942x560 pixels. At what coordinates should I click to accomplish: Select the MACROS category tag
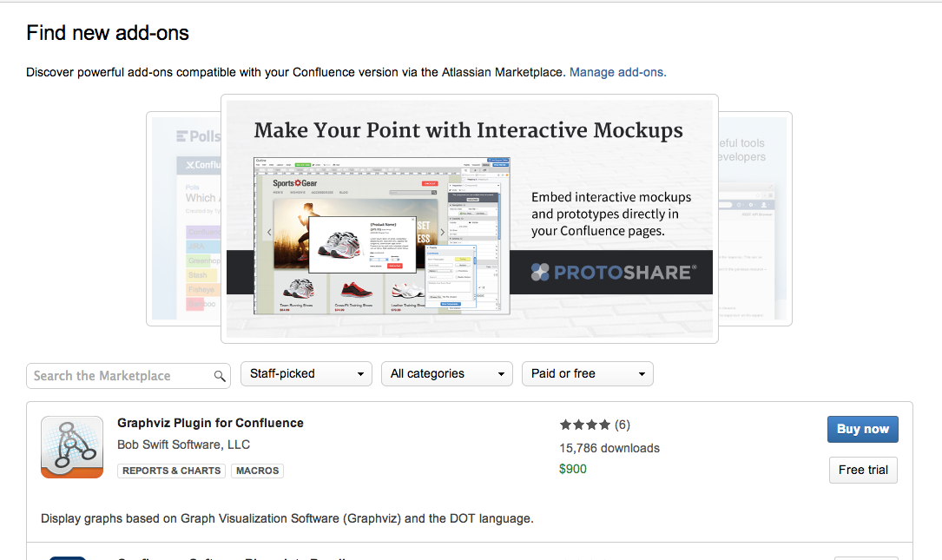pos(258,471)
